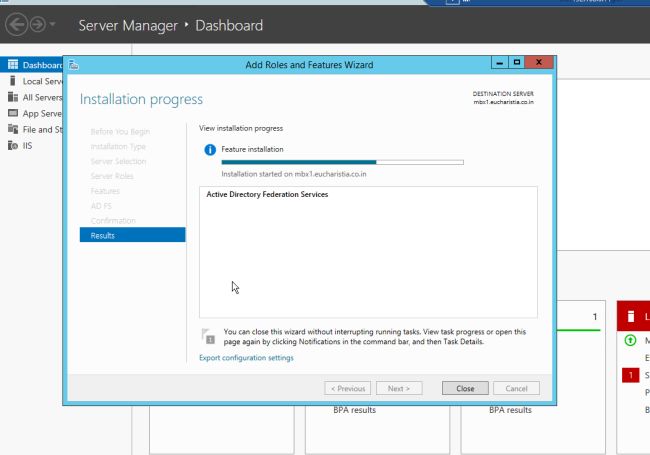Image resolution: width=650 pixels, height=455 pixels.
Task: Close the wizard with the red X
Action: (x=539, y=63)
